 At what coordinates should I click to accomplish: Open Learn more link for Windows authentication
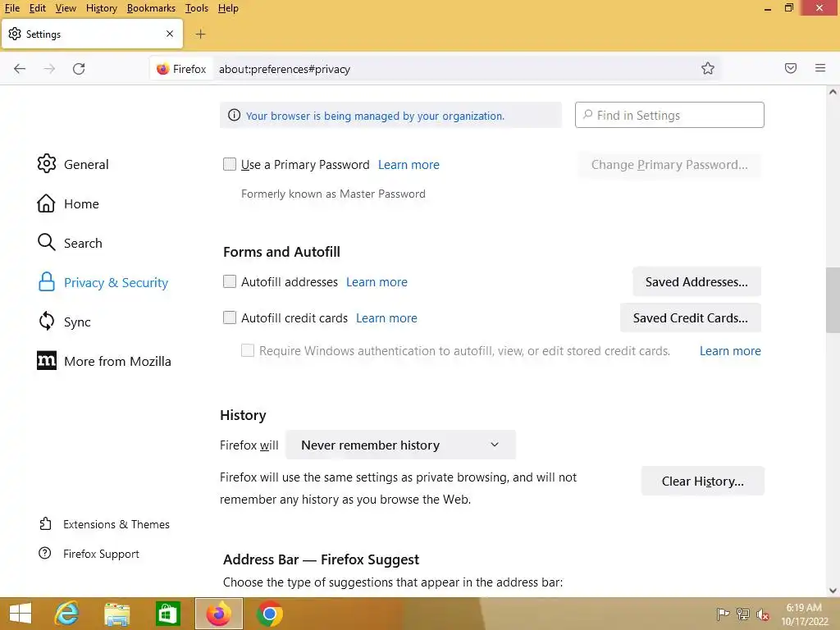pos(730,350)
